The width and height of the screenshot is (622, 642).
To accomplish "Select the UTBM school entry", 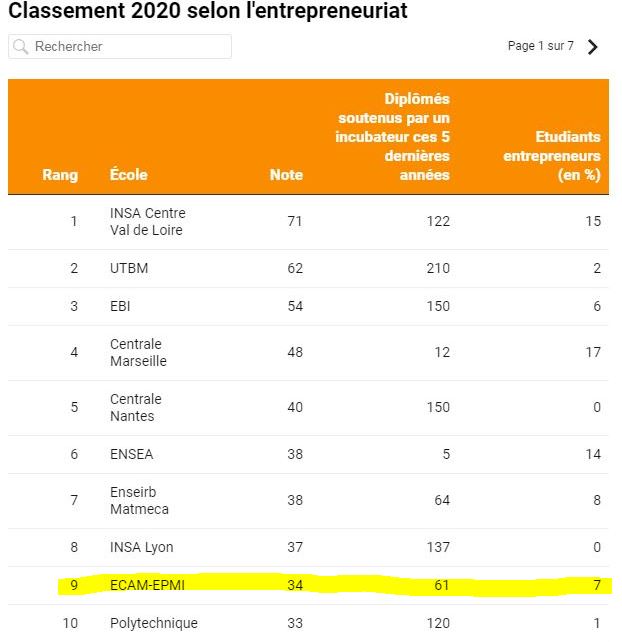I will coord(129,268).
